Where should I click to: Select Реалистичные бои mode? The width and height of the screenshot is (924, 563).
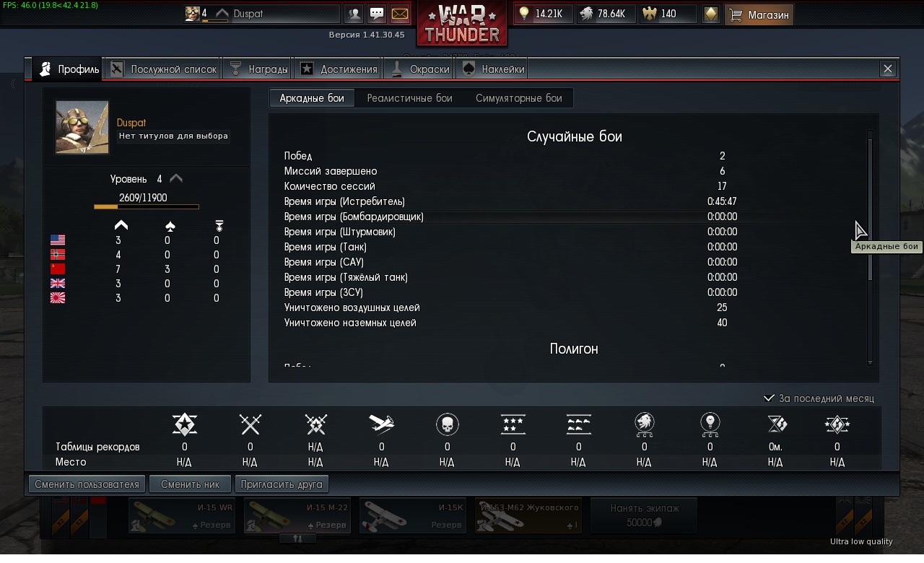409,98
